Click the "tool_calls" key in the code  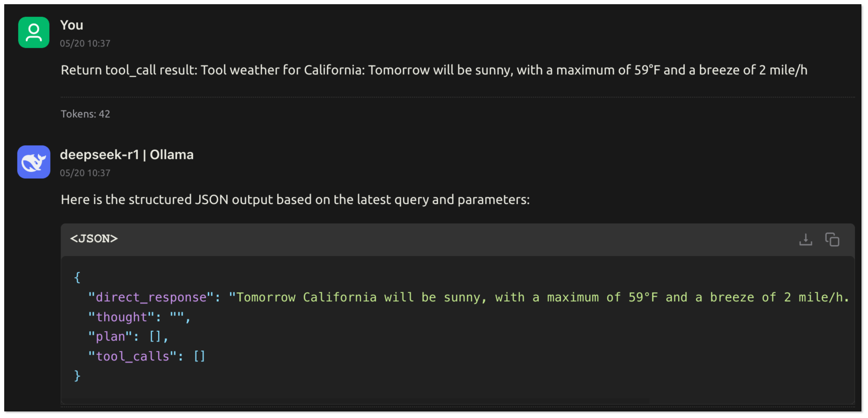(132, 356)
